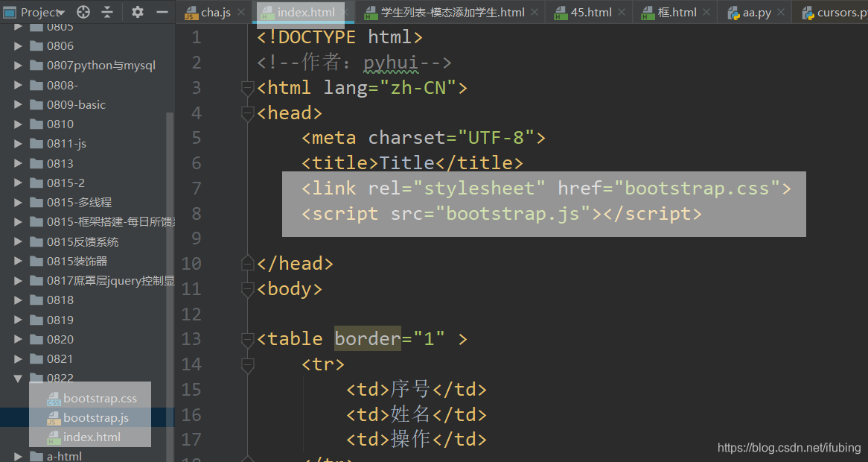
Task: Select the 0818 folder
Action: coord(60,300)
